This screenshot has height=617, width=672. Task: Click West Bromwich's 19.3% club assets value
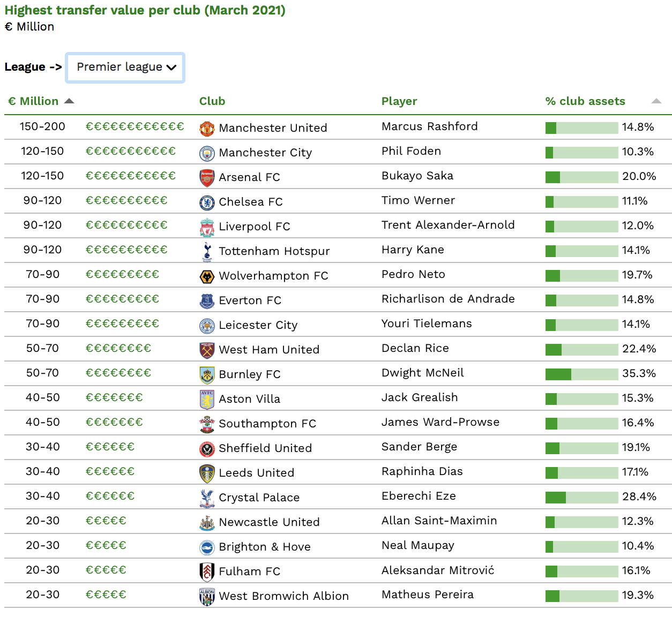(638, 595)
